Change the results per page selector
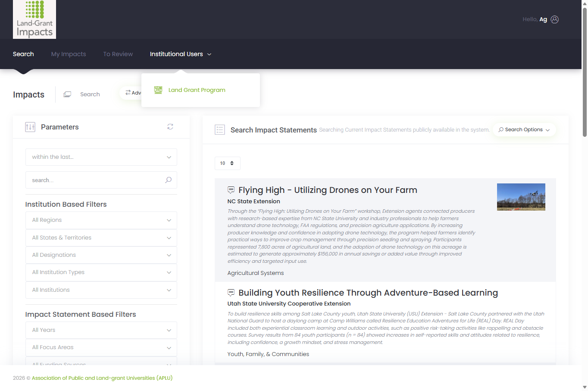 [x=227, y=163]
